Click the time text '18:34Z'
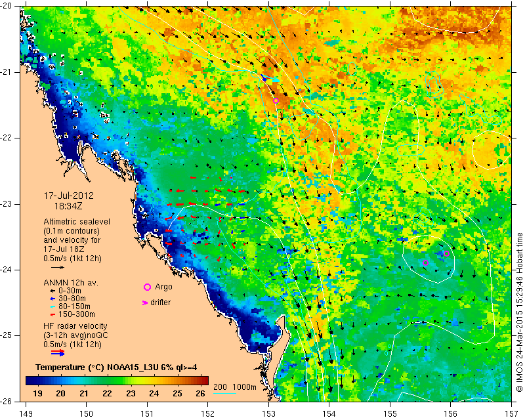The width and height of the screenshot is (525, 420). coord(68,205)
